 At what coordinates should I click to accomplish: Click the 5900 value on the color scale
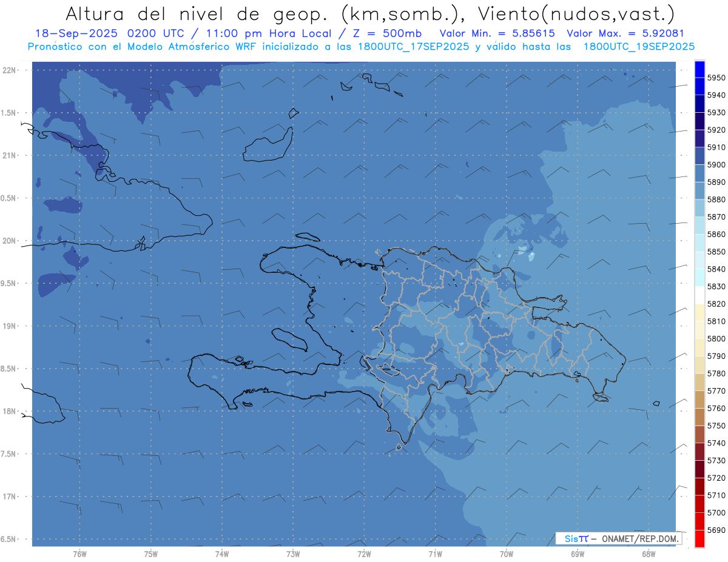point(716,164)
